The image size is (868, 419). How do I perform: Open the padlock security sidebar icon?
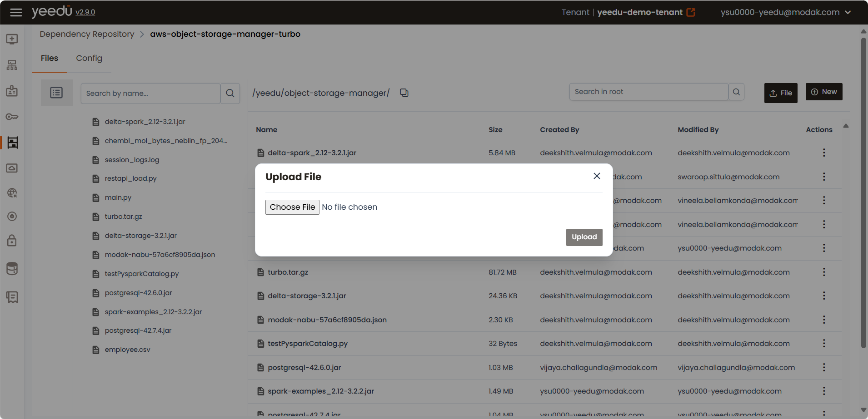(12, 240)
